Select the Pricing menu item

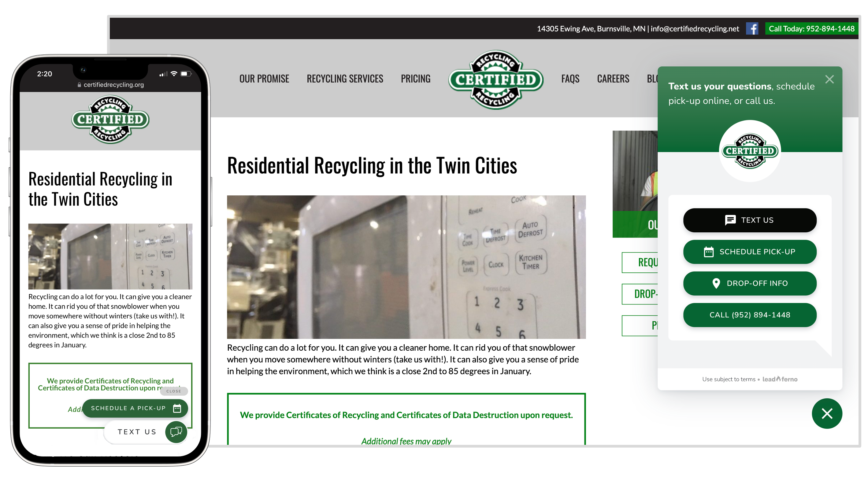416,77
